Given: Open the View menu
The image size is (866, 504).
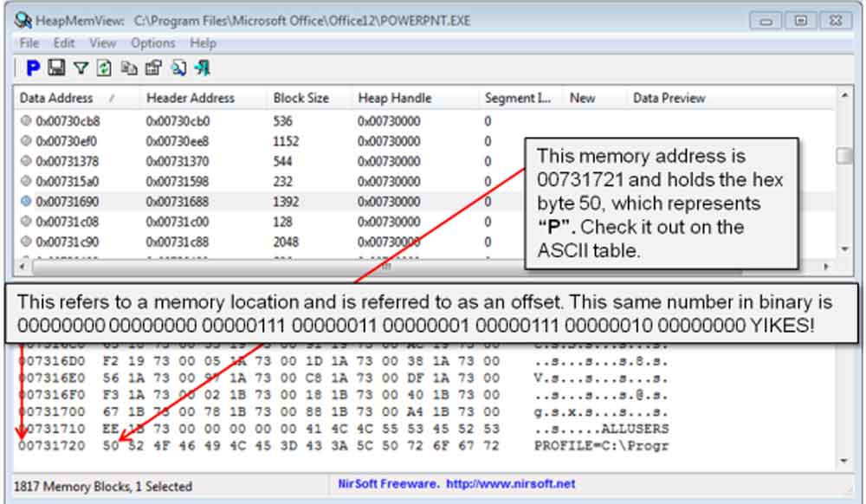Looking at the screenshot, I should coord(102,42).
